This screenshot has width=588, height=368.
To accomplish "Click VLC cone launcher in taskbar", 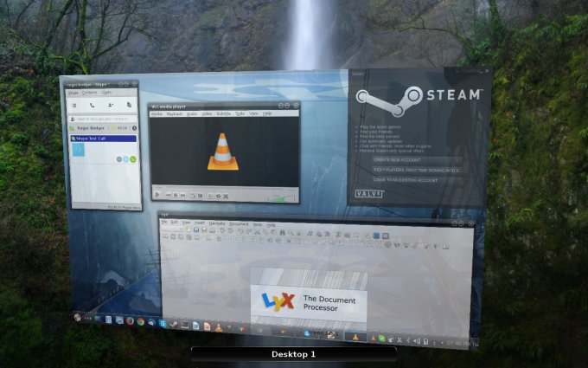I will tap(218, 327).
